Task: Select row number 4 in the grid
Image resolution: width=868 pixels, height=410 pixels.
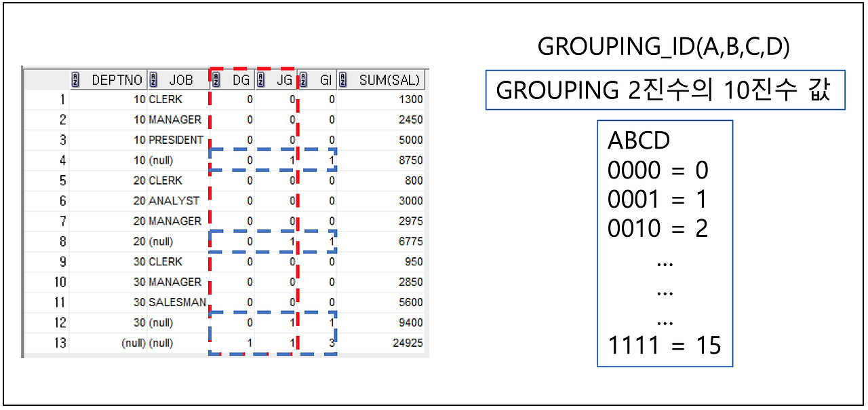Action: point(63,160)
